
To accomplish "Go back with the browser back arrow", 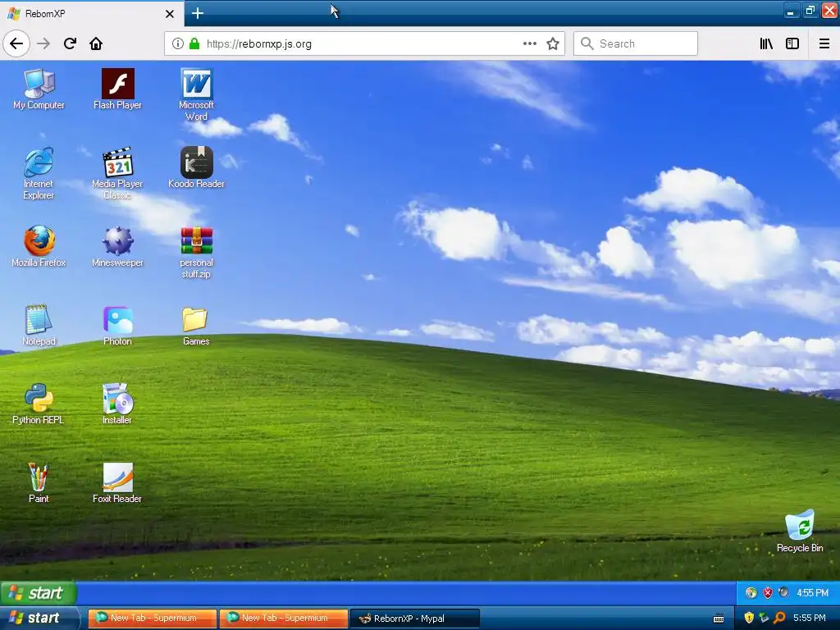I will pos(16,43).
